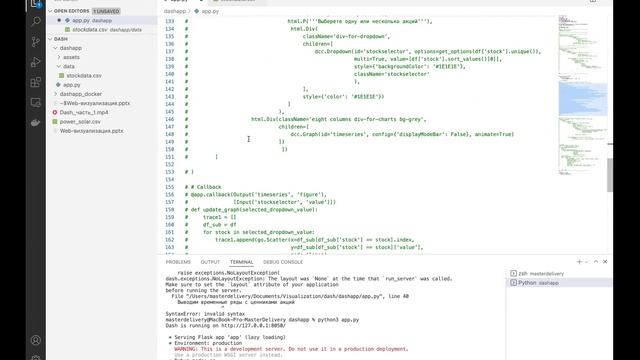Image resolution: width=640 pixels, height=360 pixels.
Task: Open the Remote Explorer view
Action: pyautogui.click(x=36, y=102)
